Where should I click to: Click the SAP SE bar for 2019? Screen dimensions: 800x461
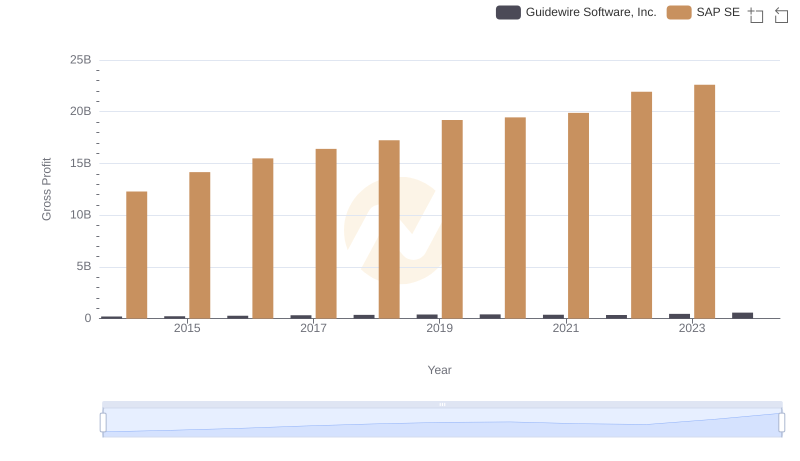coord(452,219)
